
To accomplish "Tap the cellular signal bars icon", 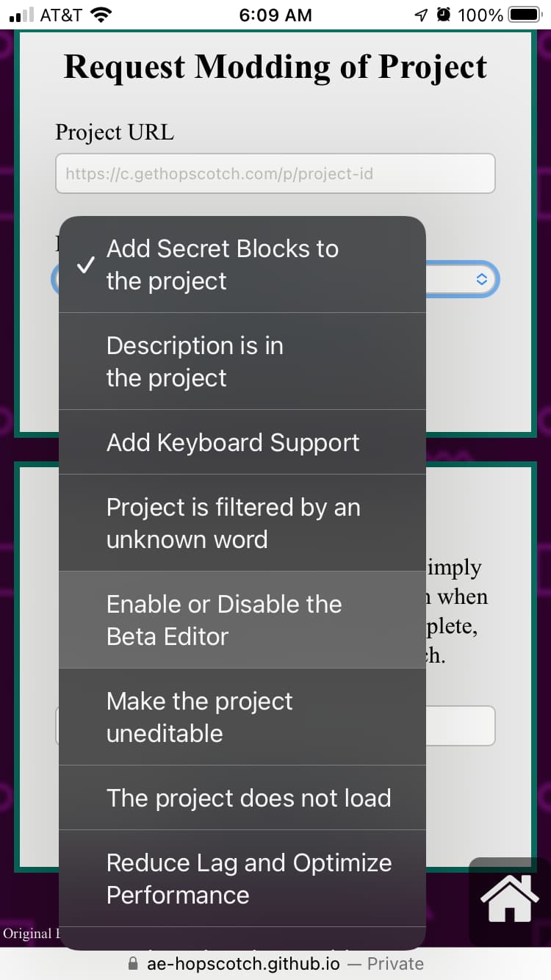I will 23,15.
